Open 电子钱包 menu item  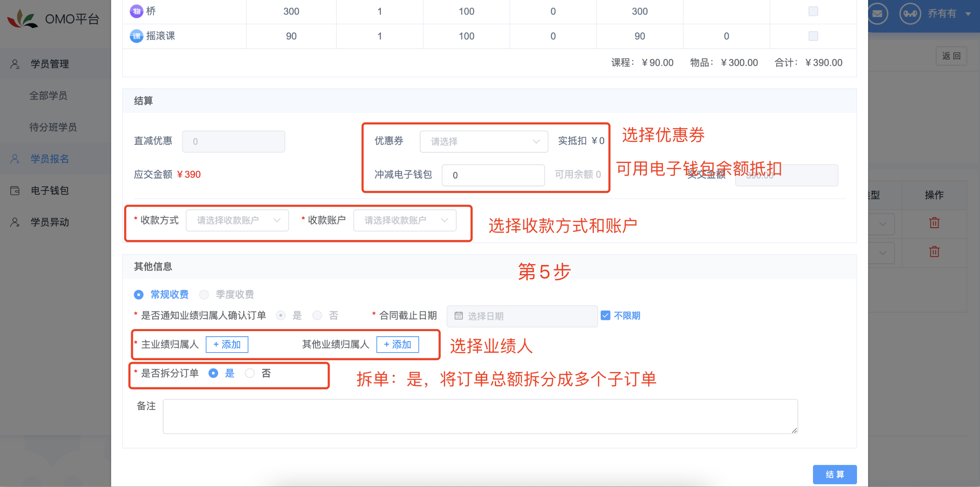point(56,191)
